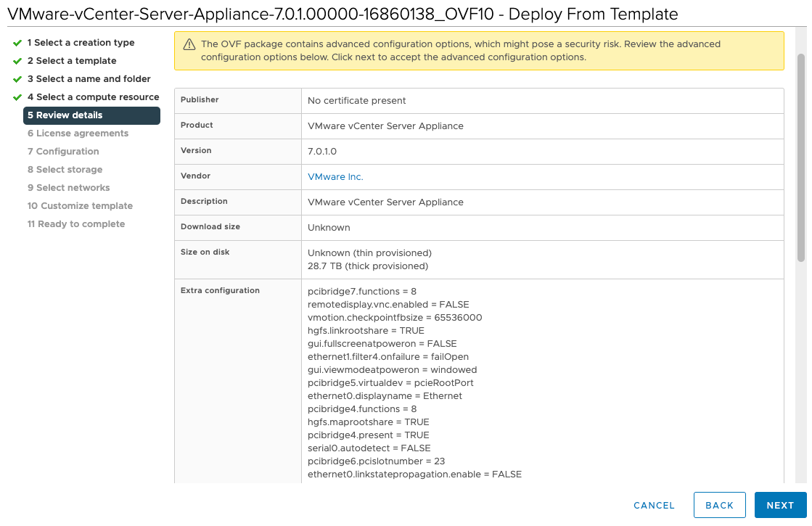The width and height of the screenshot is (812, 526).
Task: Open the VMware Inc. vendor link
Action: pos(335,177)
